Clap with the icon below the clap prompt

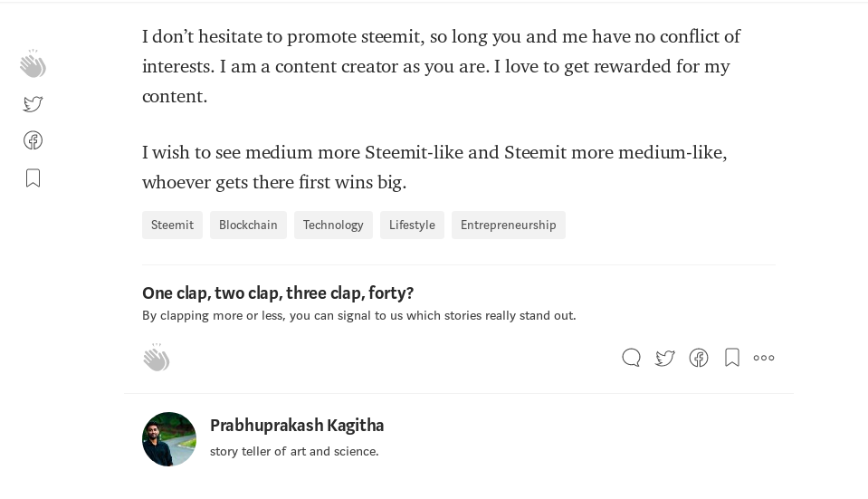point(156,357)
